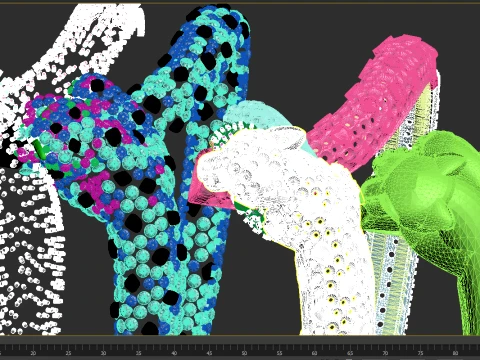
Task: Jump to frame 80 on the timeline
Action: (x=456, y=353)
